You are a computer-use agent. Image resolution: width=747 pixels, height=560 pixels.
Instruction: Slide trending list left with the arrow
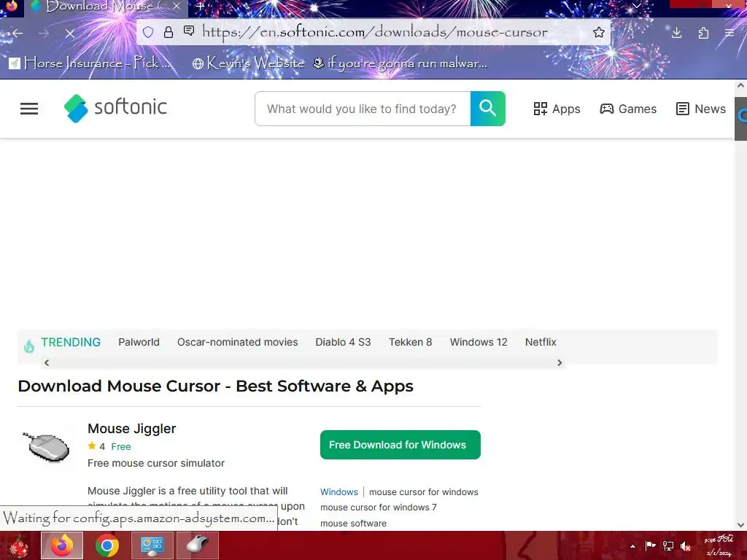[x=46, y=363]
